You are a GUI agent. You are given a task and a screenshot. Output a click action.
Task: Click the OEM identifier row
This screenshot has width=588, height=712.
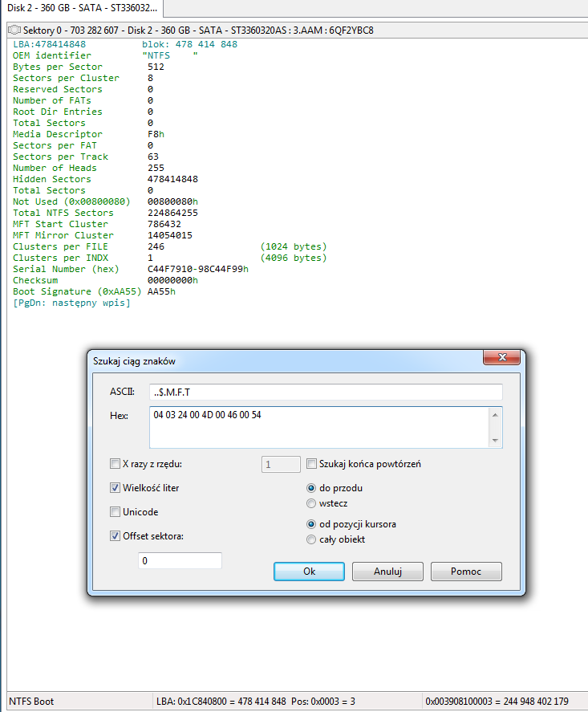105,55
